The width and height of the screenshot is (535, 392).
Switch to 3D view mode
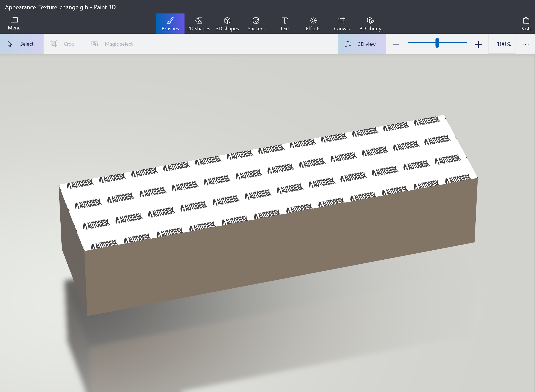pyautogui.click(x=361, y=44)
